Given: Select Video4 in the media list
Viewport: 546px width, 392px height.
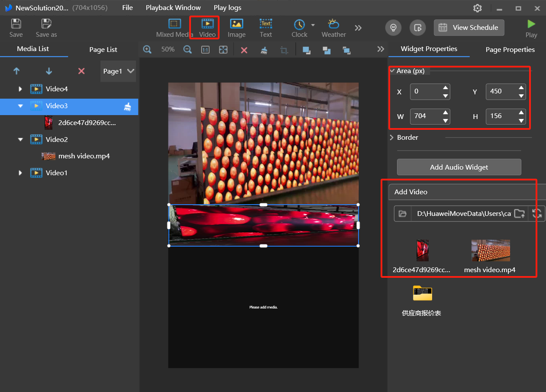Looking at the screenshot, I should tap(57, 89).
